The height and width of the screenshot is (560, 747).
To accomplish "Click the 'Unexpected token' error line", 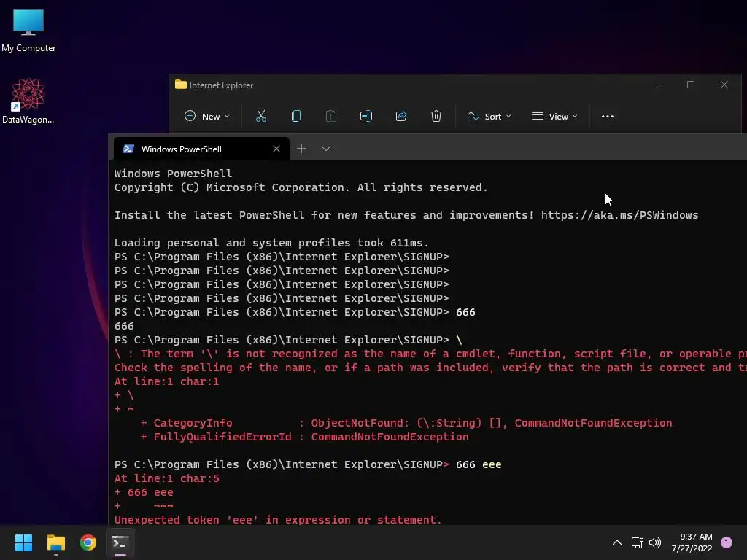I will tap(278, 519).
